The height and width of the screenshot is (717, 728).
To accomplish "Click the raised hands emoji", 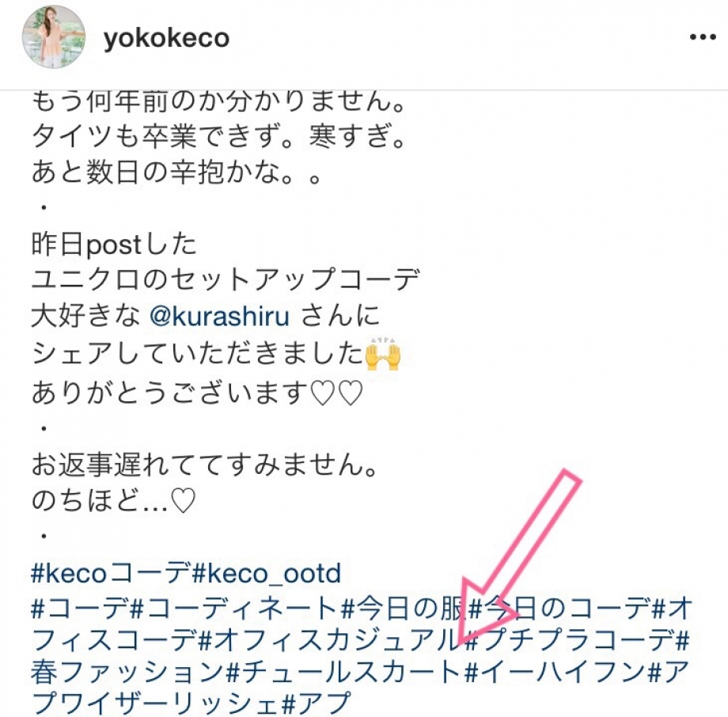I will (383, 354).
